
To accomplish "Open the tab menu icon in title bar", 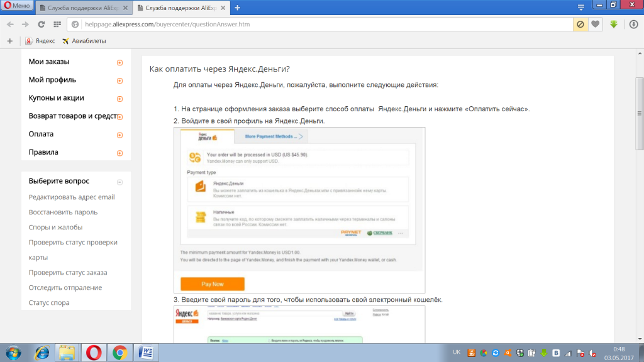I will coord(580,8).
